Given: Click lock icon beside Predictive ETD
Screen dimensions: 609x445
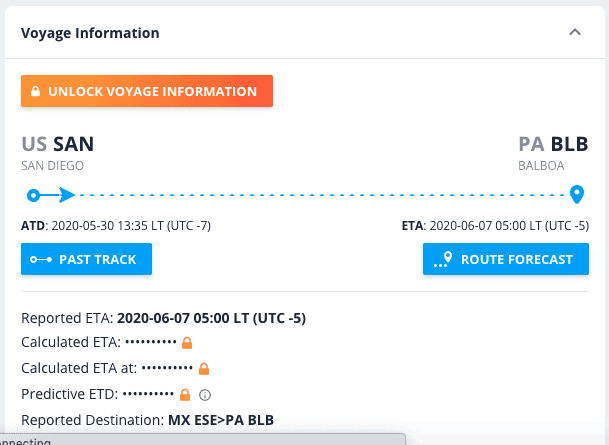Looking at the screenshot, I should [x=185, y=395].
